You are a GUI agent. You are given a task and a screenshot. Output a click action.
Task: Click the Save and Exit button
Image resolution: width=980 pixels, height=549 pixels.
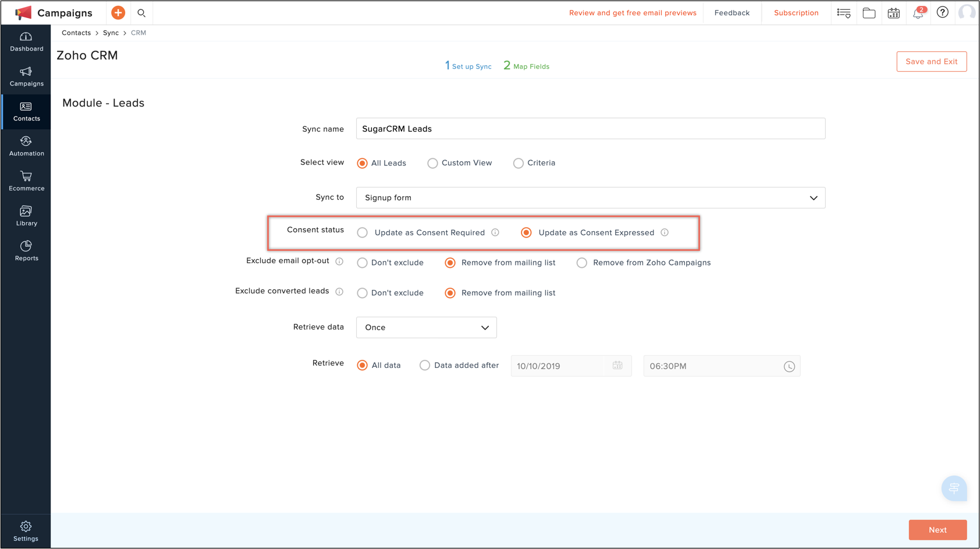point(932,62)
